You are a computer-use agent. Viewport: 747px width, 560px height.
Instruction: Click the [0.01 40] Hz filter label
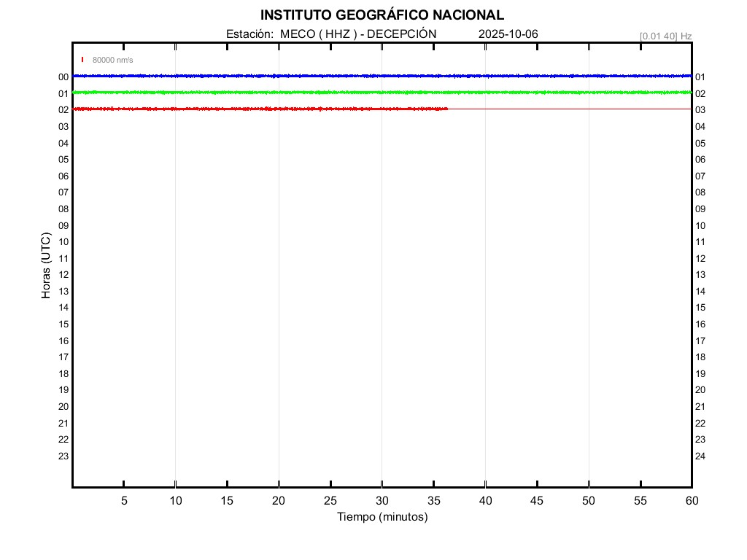click(665, 36)
